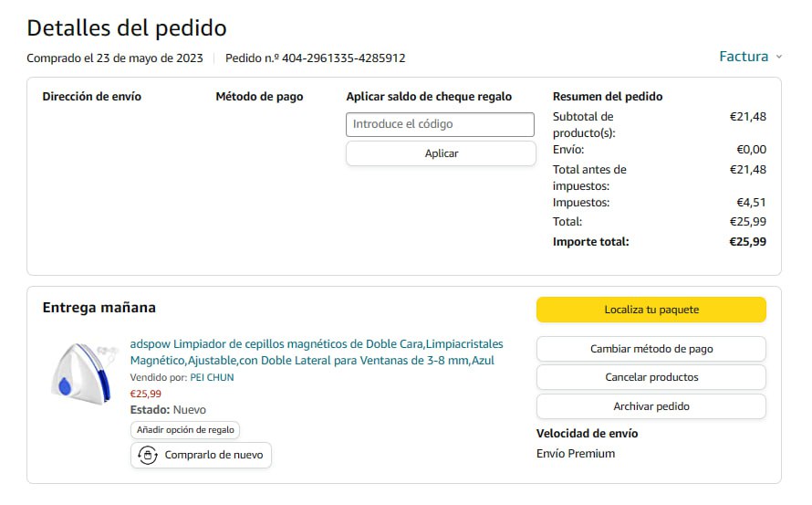Viewport: 812px width, 505px height.
Task: Open the magnetic window cleaner product thumbnail
Action: pyautogui.click(x=83, y=373)
